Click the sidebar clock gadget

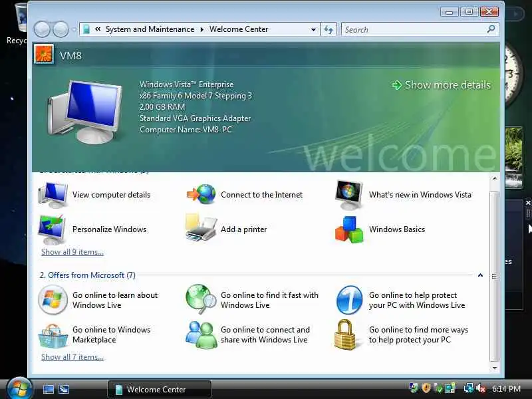pyautogui.click(x=512, y=74)
